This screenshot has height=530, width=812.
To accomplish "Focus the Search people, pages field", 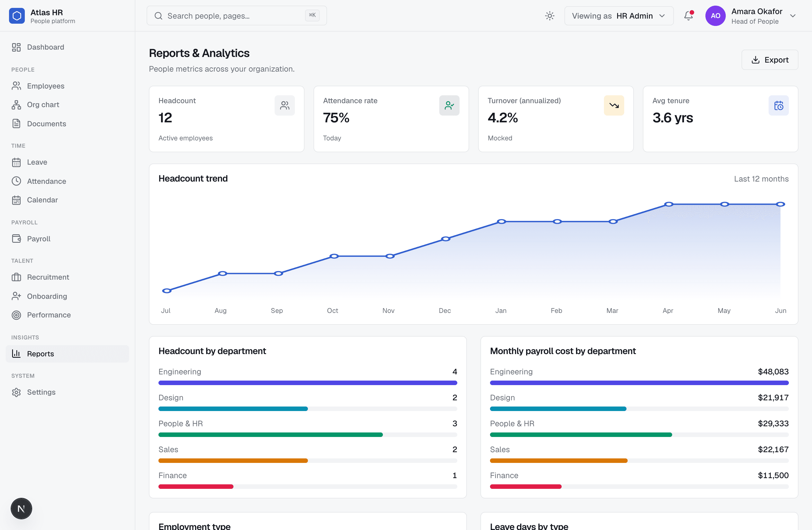I will pos(237,16).
